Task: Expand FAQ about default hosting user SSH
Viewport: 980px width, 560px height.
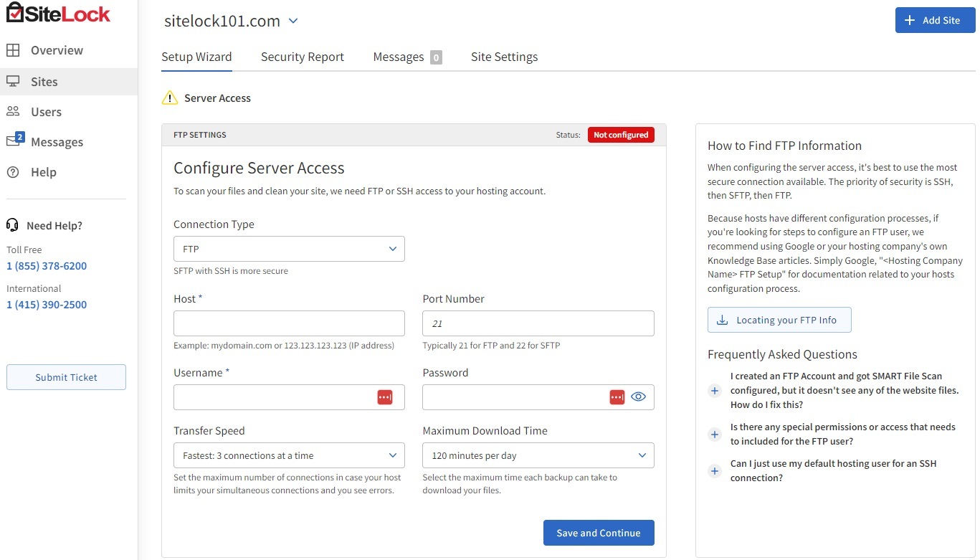Action: pyautogui.click(x=714, y=471)
